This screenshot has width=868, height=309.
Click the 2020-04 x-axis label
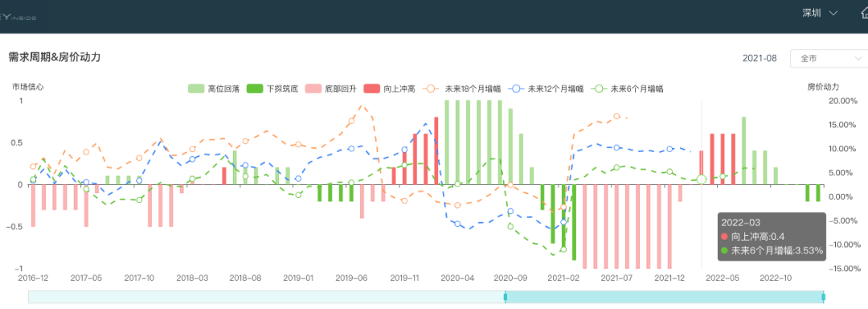point(457,278)
